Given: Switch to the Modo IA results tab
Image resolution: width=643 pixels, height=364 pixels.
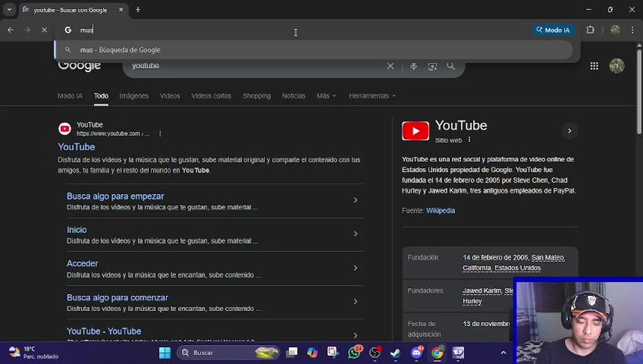Looking at the screenshot, I should click(x=70, y=96).
